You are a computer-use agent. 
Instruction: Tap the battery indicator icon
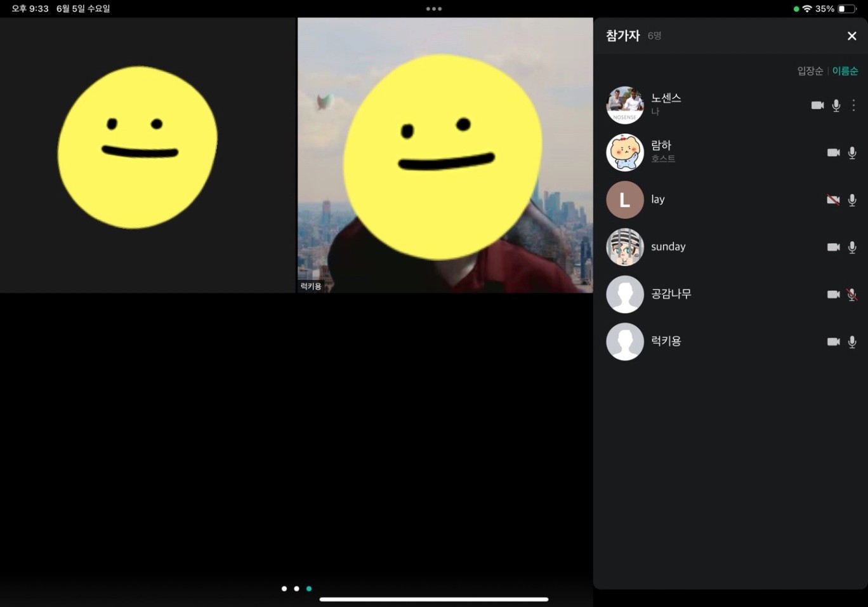click(x=846, y=9)
